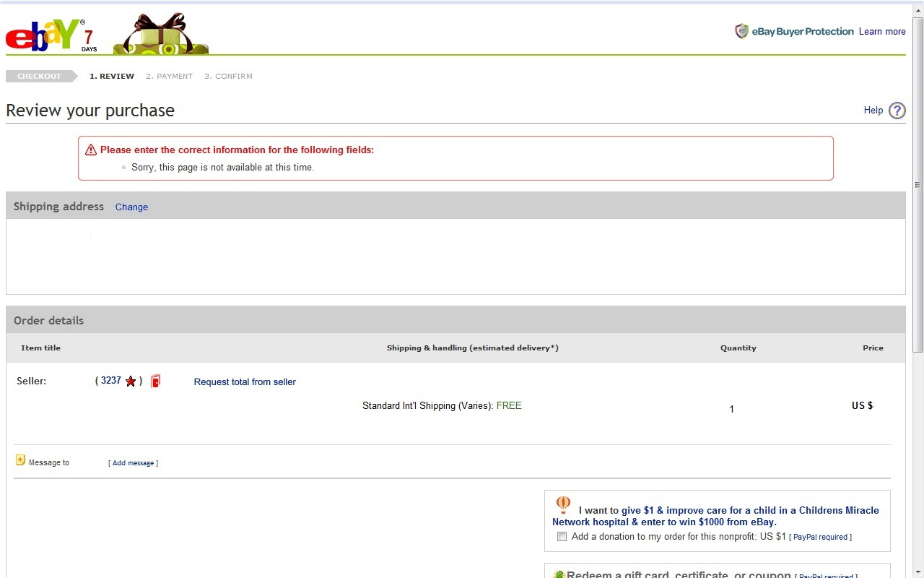Click the Quantity column header
This screenshot has width=924, height=578.
coord(738,348)
